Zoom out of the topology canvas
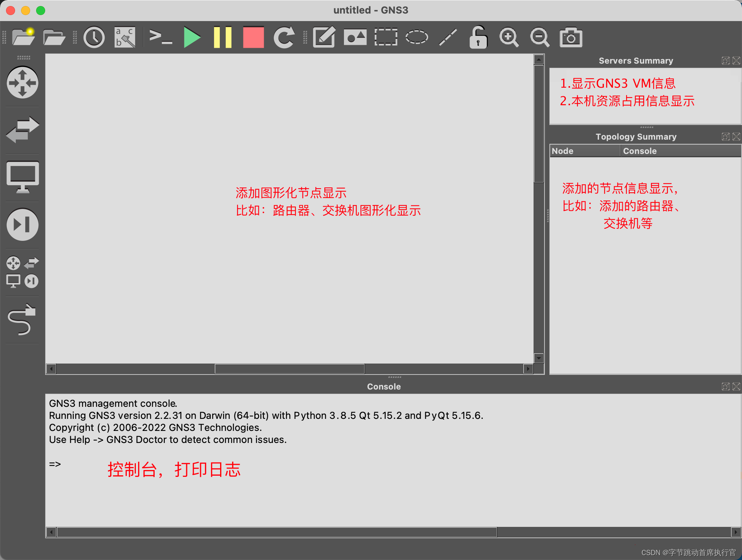The image size is (742, 560). pyautogui.click(x=540, y=37)
